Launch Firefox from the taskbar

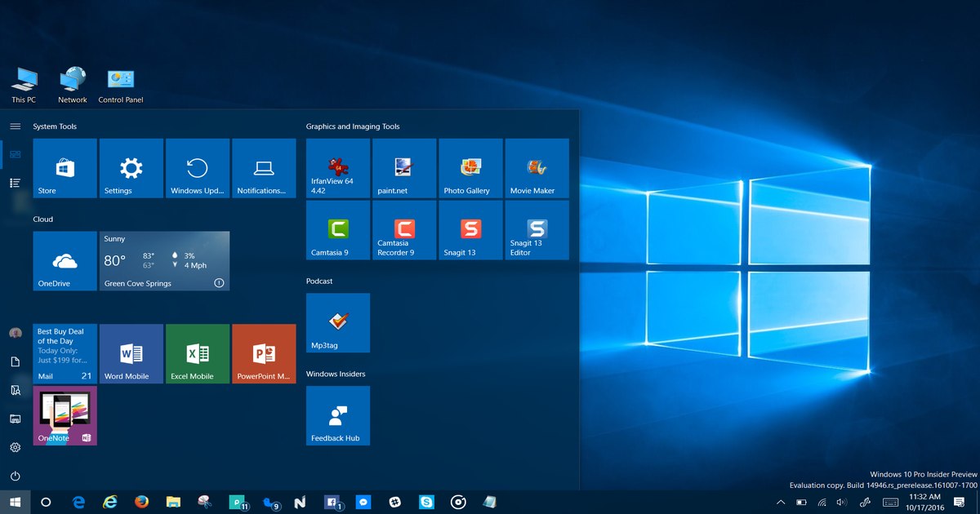[141, 503]
